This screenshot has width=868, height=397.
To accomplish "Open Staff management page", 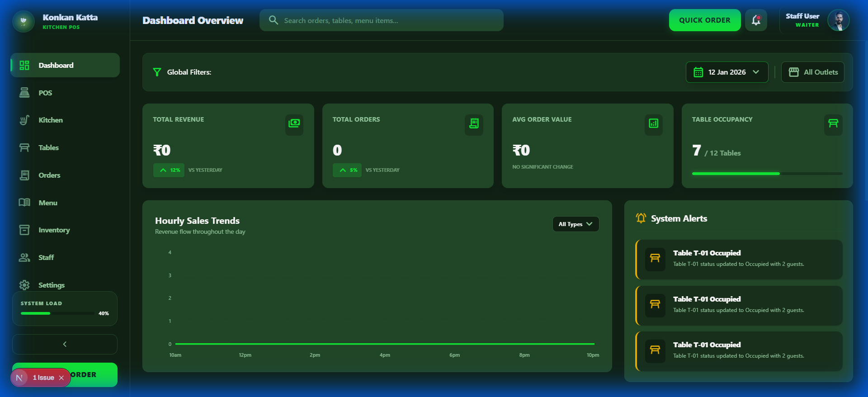I will pos(65,258).
